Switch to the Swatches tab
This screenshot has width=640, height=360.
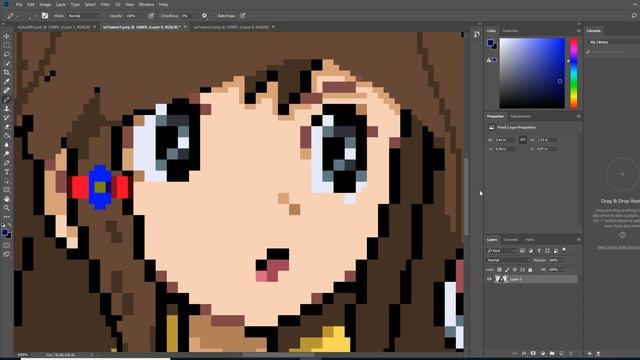tap(510, 31)
